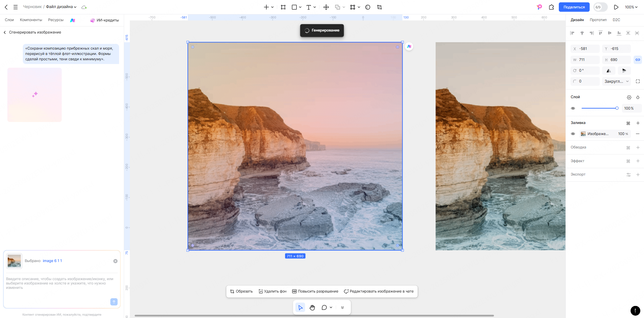Screen dimensions: 644x318
Task: Click Редактировать изображение в чате
Action: pos(379,292)
